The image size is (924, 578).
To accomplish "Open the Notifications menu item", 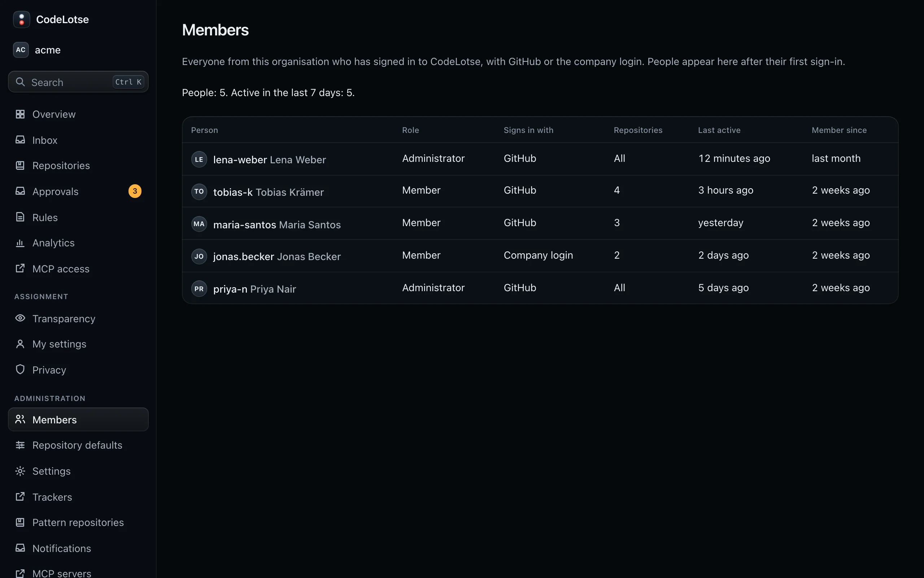I will 78,548.
